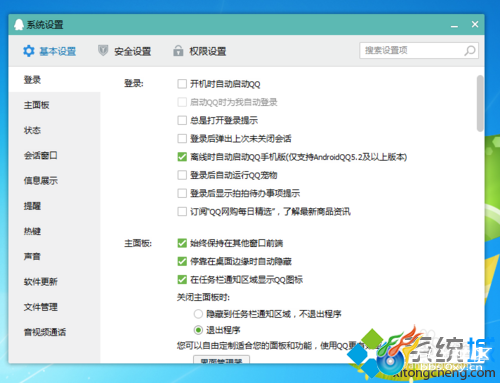This screenshot has width=500, height=383.
Task: Click the 登录: section heading
Action: point(134,83)
